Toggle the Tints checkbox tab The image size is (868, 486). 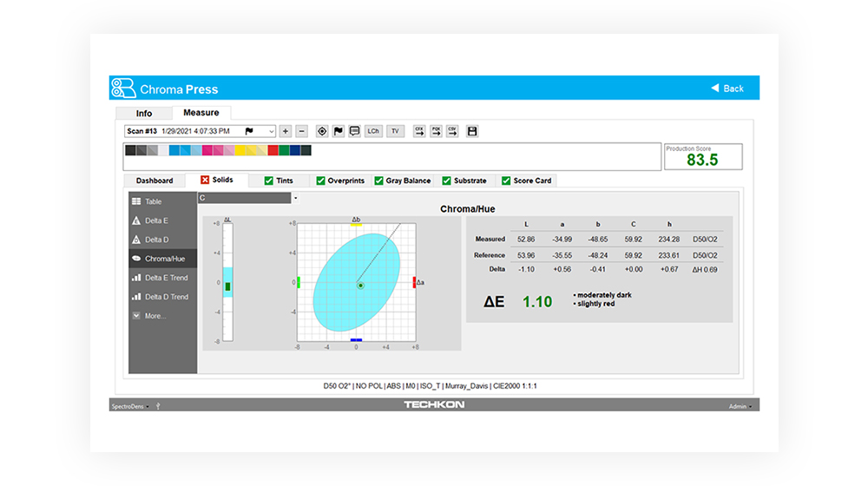279,181
